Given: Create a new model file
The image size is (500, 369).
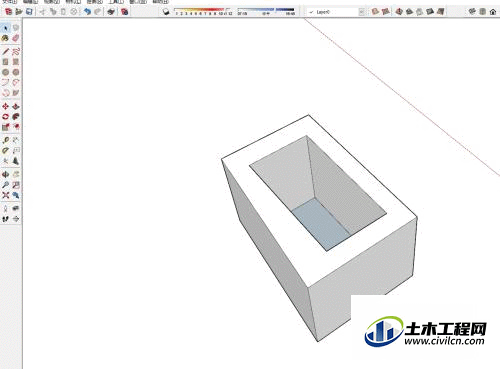Looking at the screenshot, I should click(x=9, y=12).
